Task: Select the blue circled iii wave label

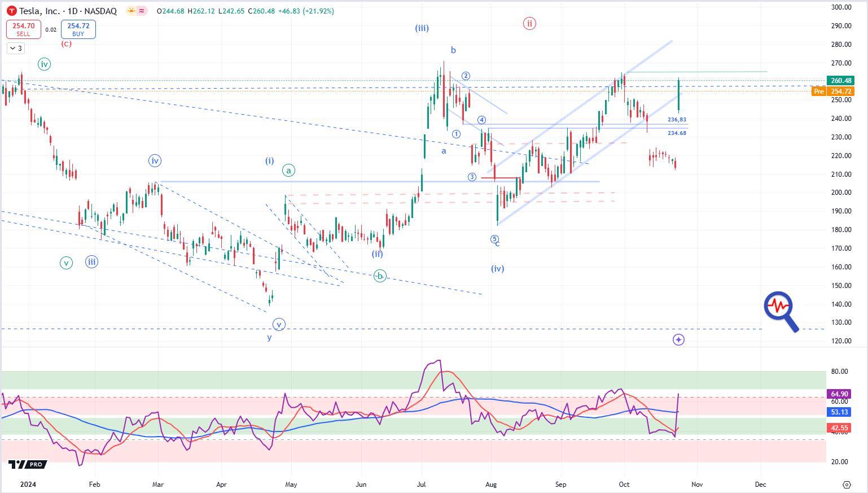Action: click(x=91, y=261)
